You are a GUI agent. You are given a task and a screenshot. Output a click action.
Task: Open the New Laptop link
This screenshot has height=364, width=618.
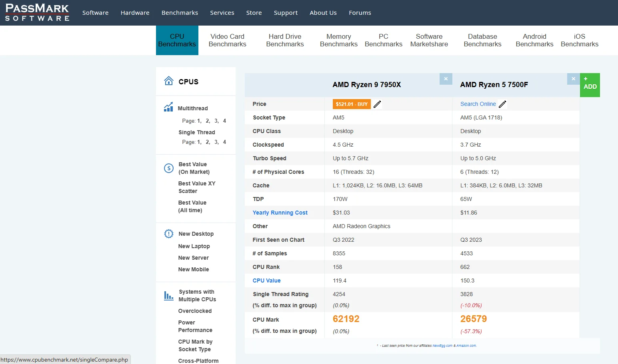click(x=194, y=246)
